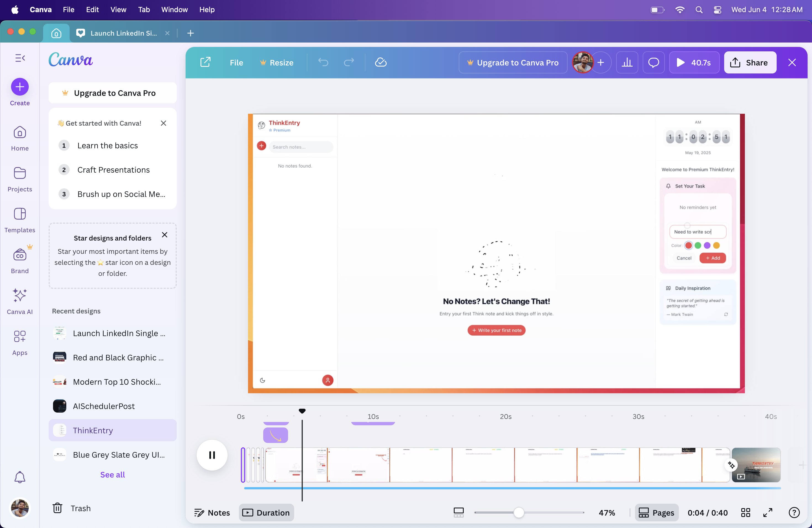Toggle the Notes panel
This screenshot has width=812, height=528.
point(212,513)
